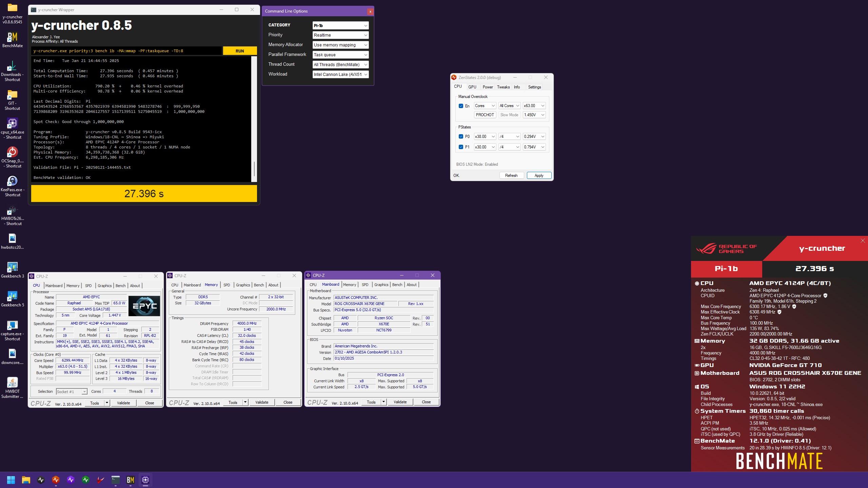Launch the cpuz_x64.exe shortcut
Image resolution: width=868 pixels, height=488 pixels.
pyautogui.click(x=12, y=129)
